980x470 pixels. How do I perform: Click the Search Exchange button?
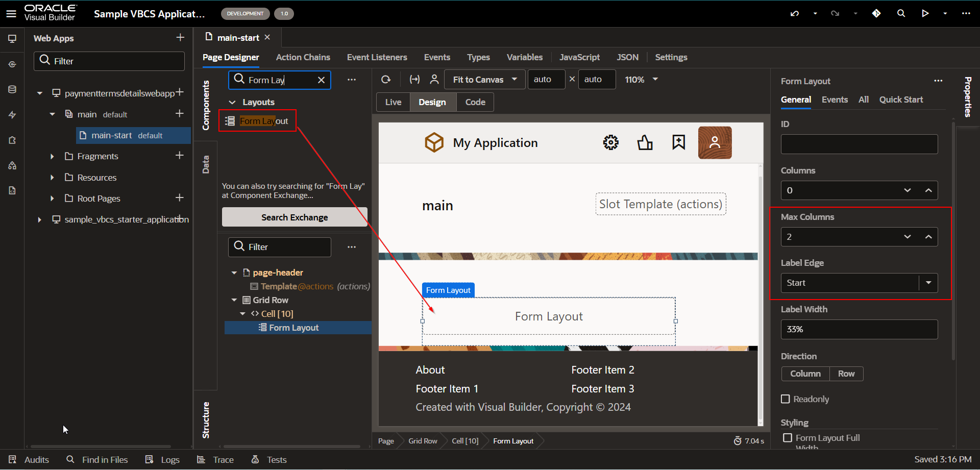(x=295, y=217)
